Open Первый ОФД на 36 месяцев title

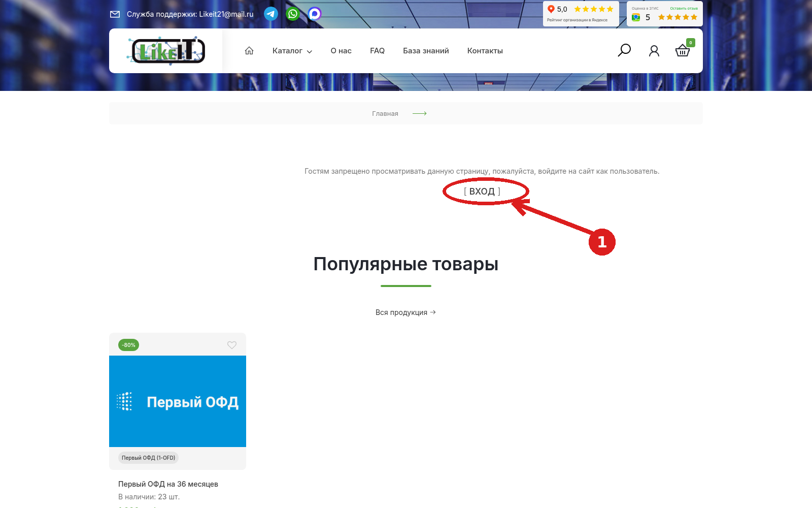pos(168,484)
